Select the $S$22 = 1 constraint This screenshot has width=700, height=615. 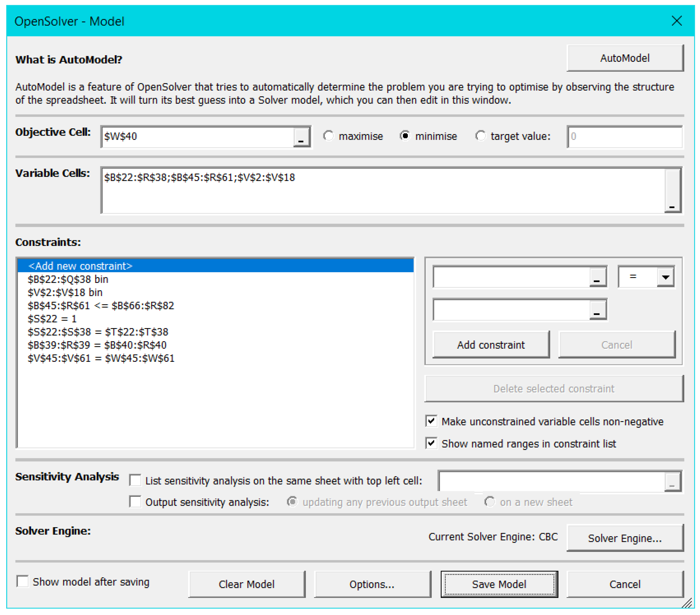pos(52,319)
